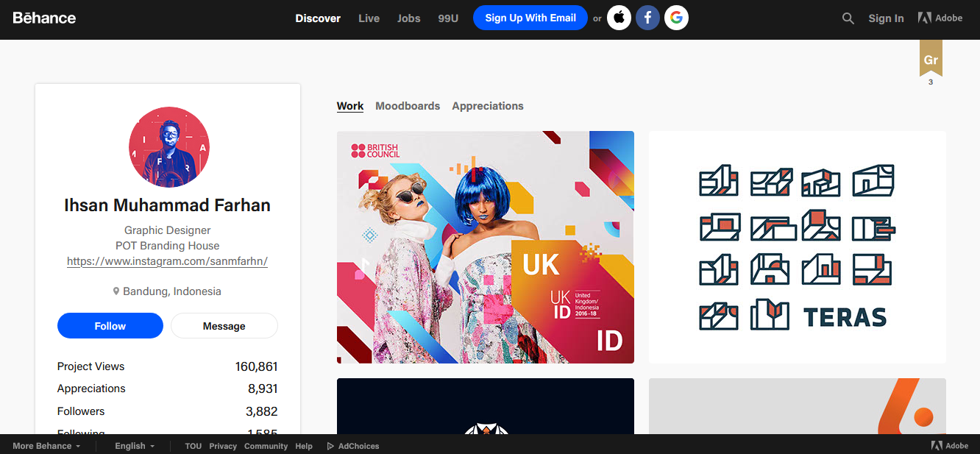Open the Jobs menu item
Viewport: 980px width, 454px height.
[408, 18]
